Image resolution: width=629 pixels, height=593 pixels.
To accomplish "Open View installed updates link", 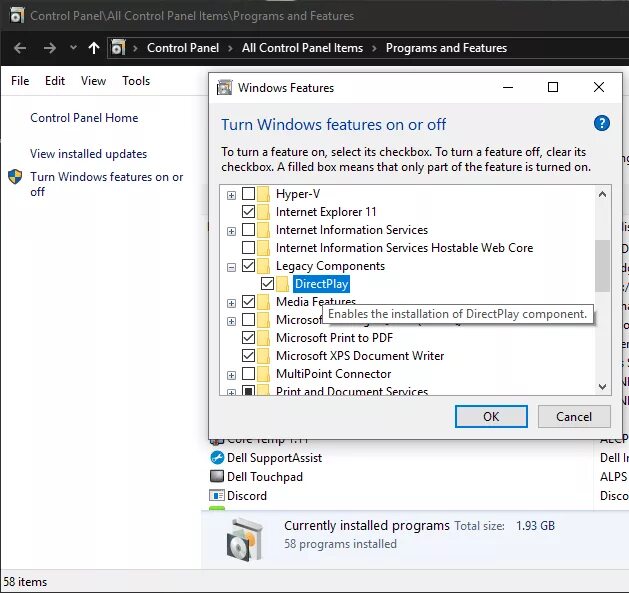I will pyautogui.click(x=89, y=154).
